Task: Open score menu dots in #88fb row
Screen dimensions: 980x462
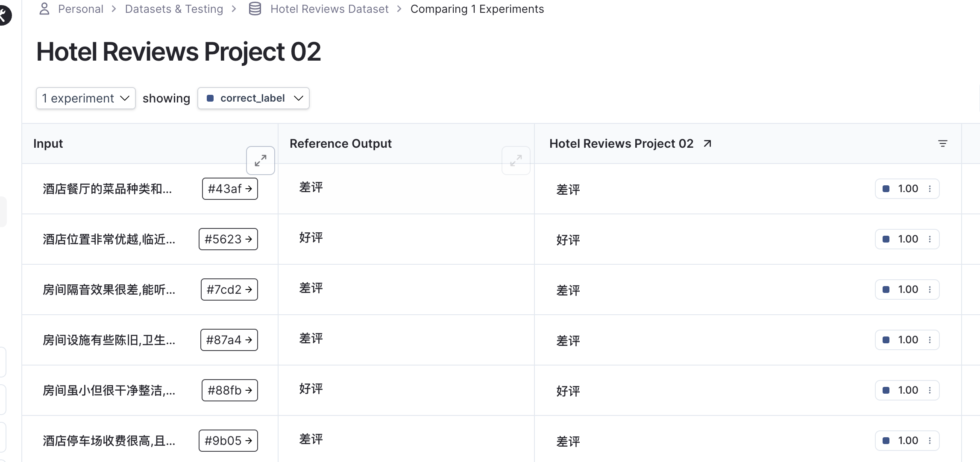Action: click(930, 390)
